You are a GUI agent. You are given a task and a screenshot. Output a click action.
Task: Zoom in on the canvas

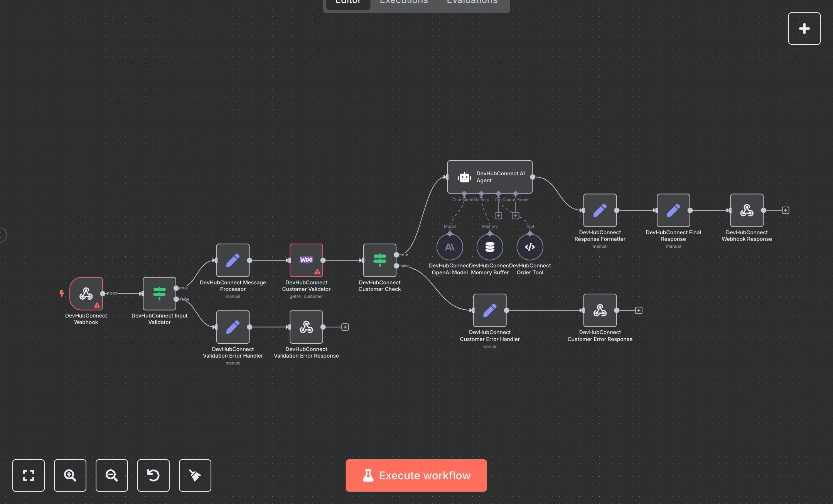click(70, 475)
